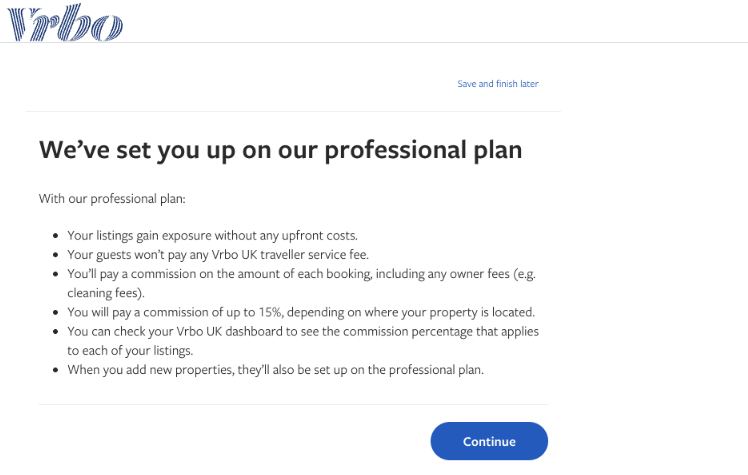This screenshot has height=475, width=748.
Task: Select the bullet about upfront costs
Action: tap(212, 236)
